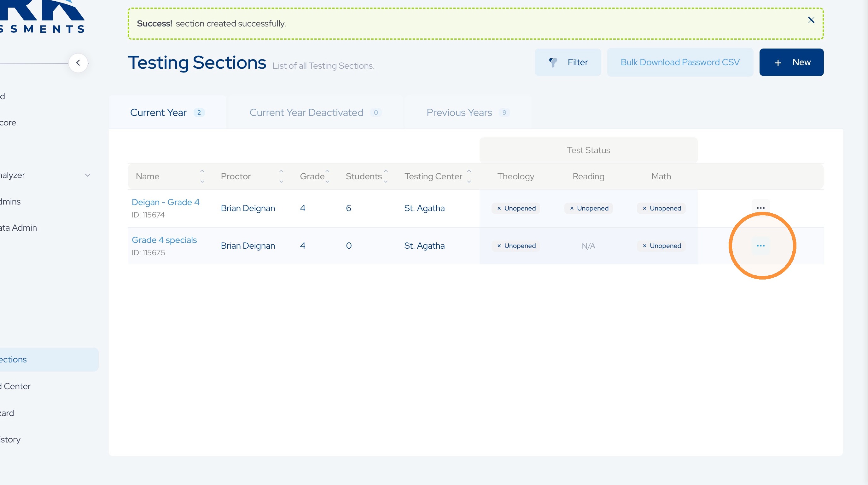This screenshot has width=868, height=485.
Task: Click the Unopened Theology status for Deigan
Action: (x=516, y=208)
